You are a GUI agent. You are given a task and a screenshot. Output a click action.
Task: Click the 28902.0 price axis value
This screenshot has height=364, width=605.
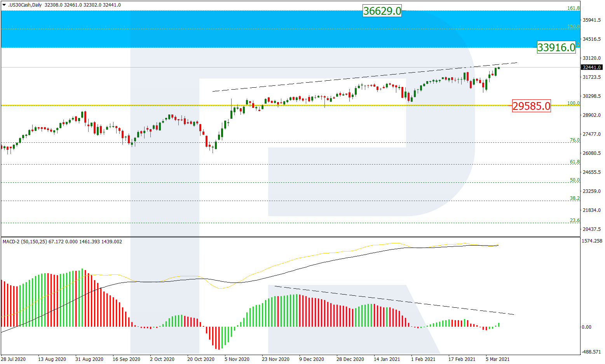point(591,115)
